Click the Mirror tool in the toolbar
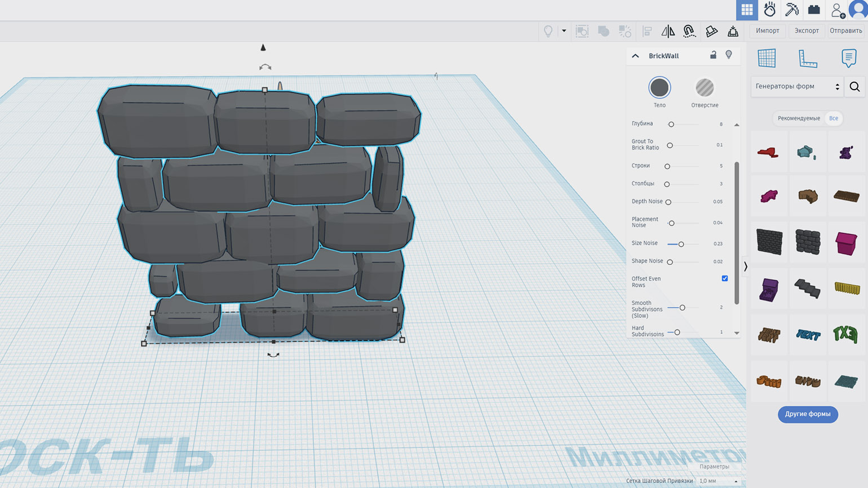This screenshot has height=488, width=868. click(x=668, y=32)
